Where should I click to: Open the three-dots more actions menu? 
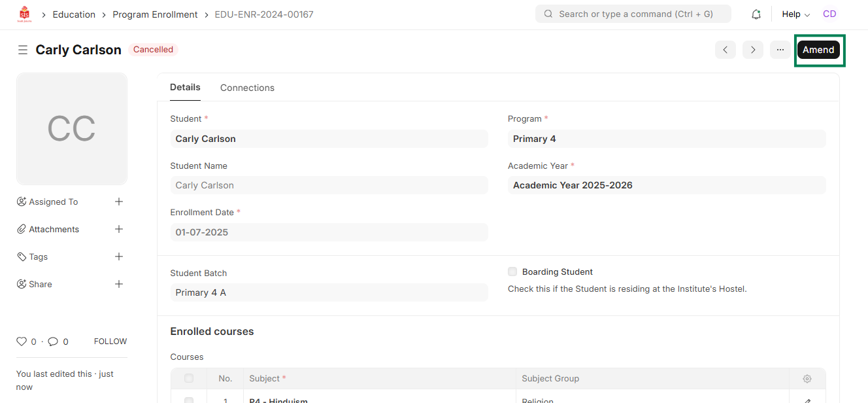(780, 50)
